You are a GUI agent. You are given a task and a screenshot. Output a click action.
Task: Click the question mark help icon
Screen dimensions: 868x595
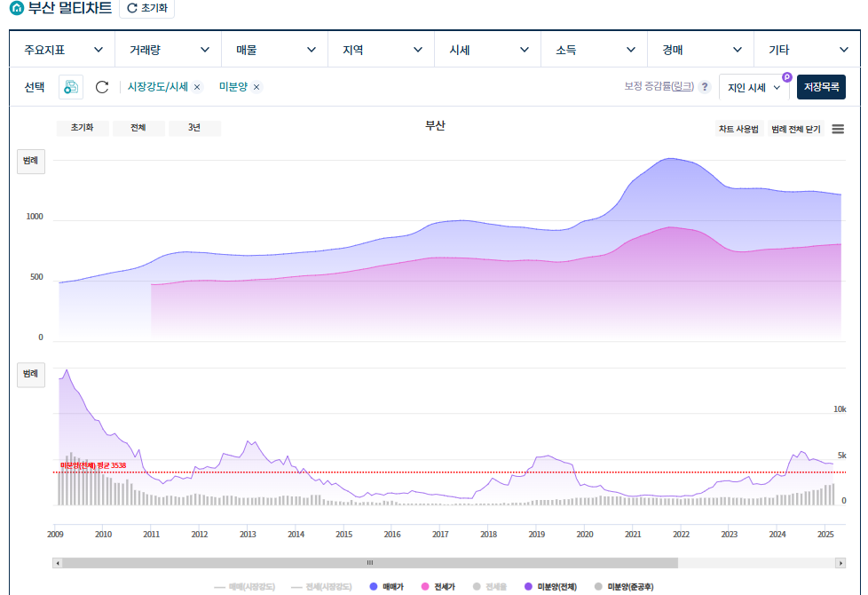pyautogui.click(x=704, y=87)
